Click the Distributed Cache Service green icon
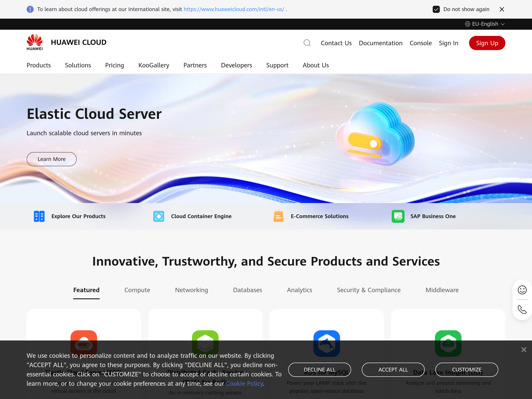Screen dimensions: 532x399 [205, 343]
